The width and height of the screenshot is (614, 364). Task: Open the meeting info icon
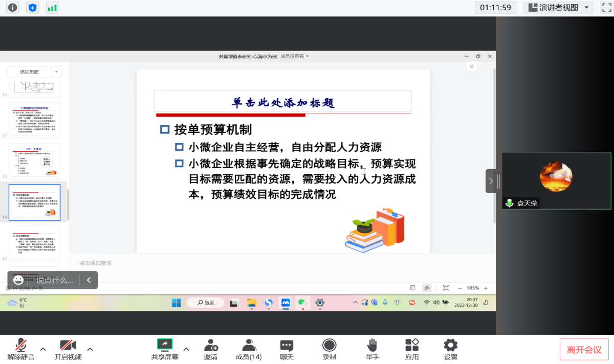[x=12, y=8]
